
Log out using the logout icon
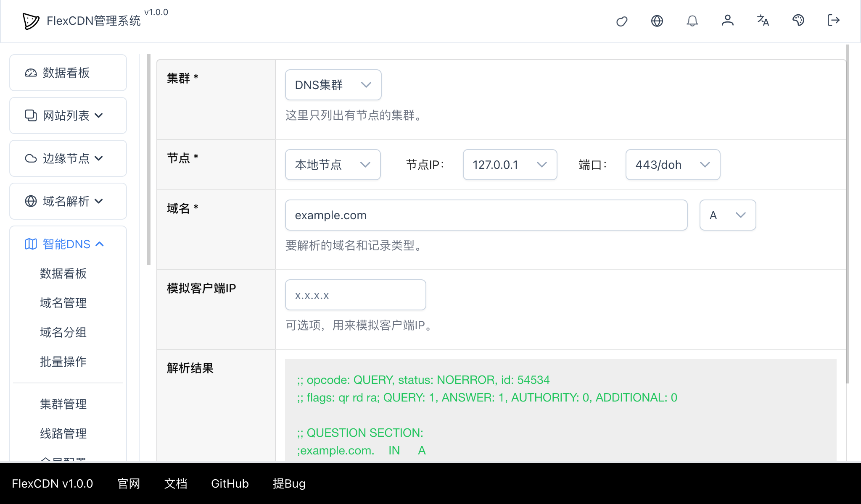tap(833, 21)
